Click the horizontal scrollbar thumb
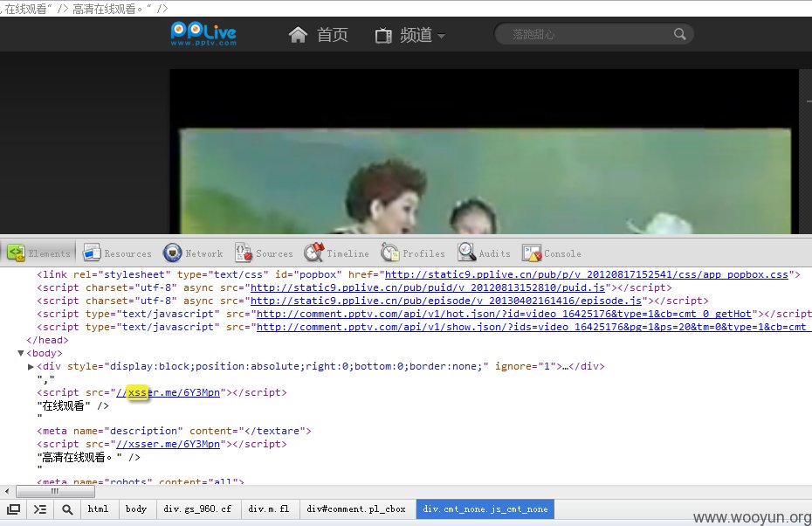 pos(55,491)
